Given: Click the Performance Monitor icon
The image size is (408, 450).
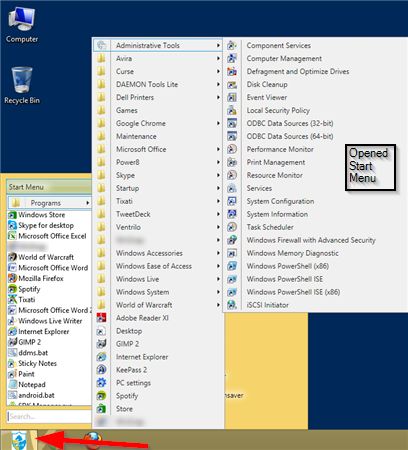Looking at the screenshot, I should pos(232,149).
